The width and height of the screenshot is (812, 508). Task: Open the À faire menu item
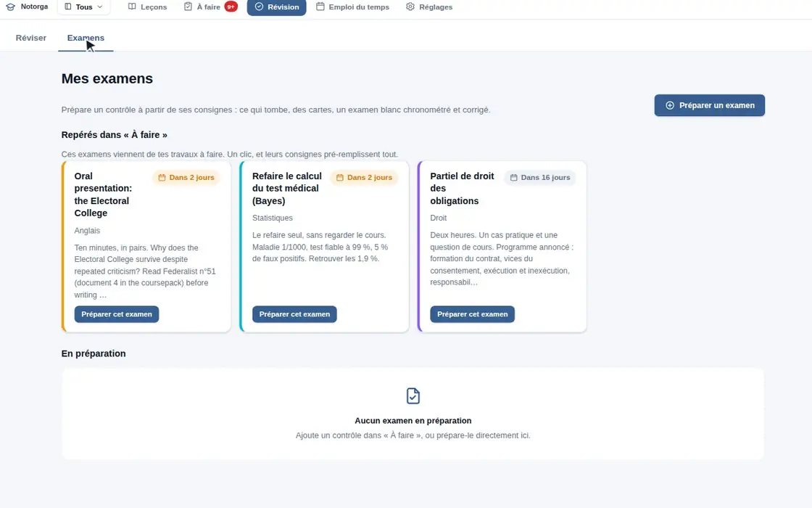pos(211,7)
